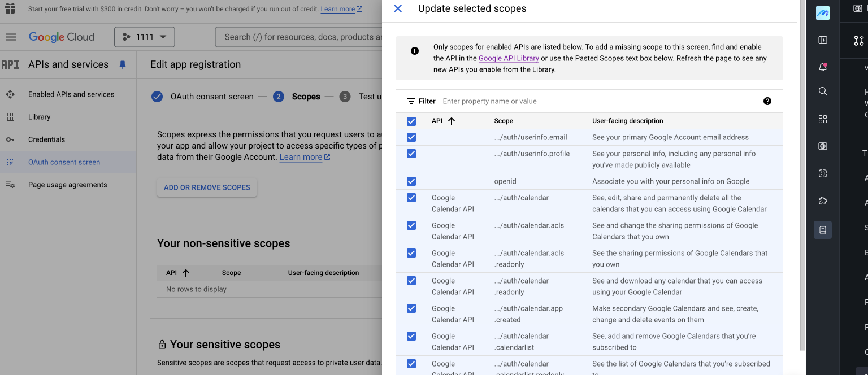Open notifications bell in dark sidebar
Viewport: 868px width, 375px height.
click(823, 67)
